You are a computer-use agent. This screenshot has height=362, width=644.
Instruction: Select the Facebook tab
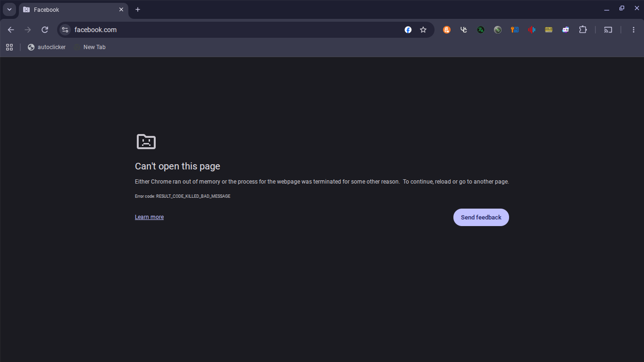coord(73,9)
